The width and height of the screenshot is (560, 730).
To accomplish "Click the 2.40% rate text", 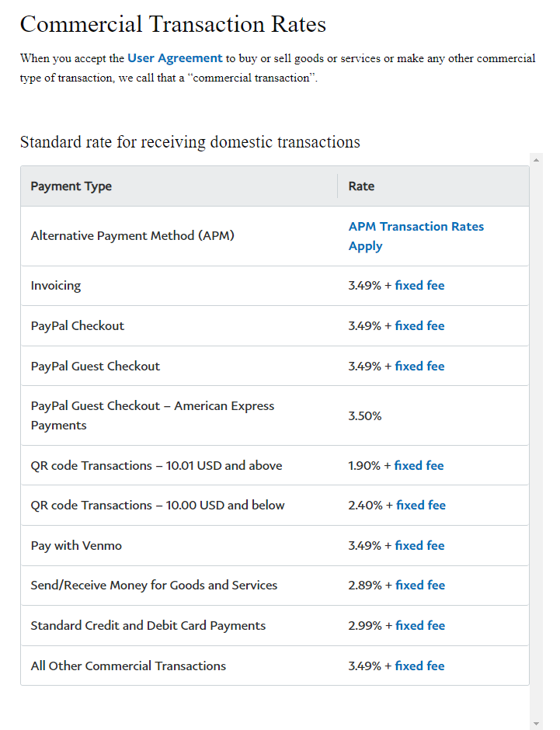I will coord(365,505).
